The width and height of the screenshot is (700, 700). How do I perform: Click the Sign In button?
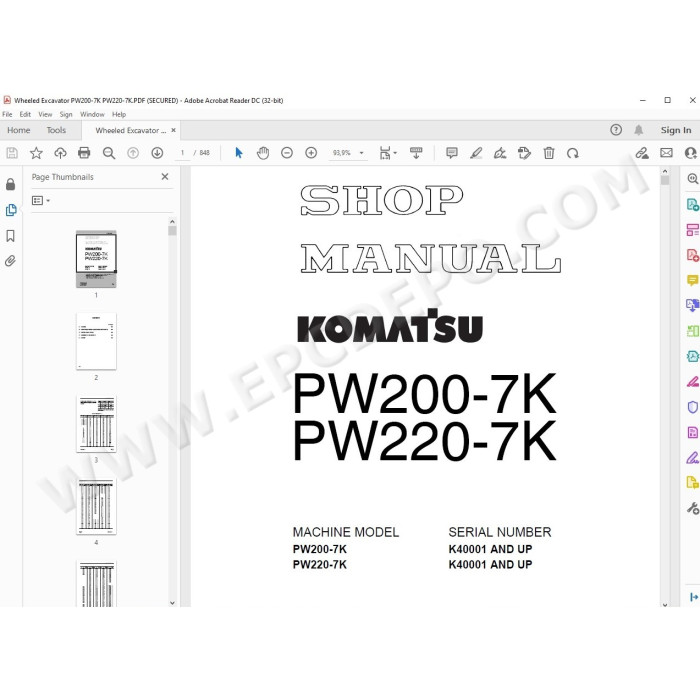point(676,130)
